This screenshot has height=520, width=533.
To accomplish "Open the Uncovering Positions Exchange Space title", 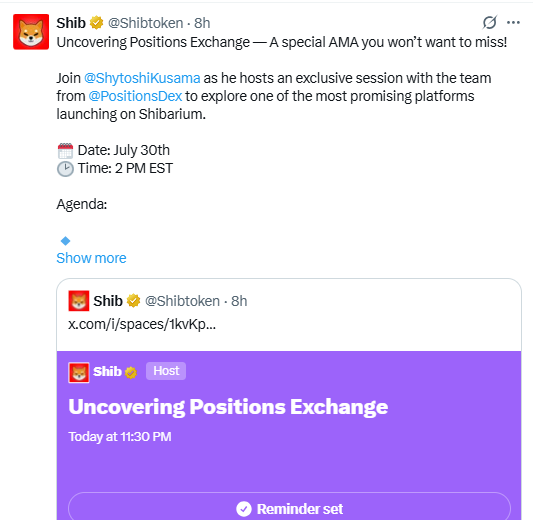I will pyautogui.click(x=228, y=407).
